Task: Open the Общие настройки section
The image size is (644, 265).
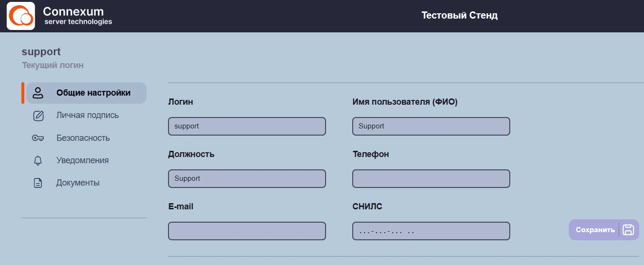Action: point(86,93)
